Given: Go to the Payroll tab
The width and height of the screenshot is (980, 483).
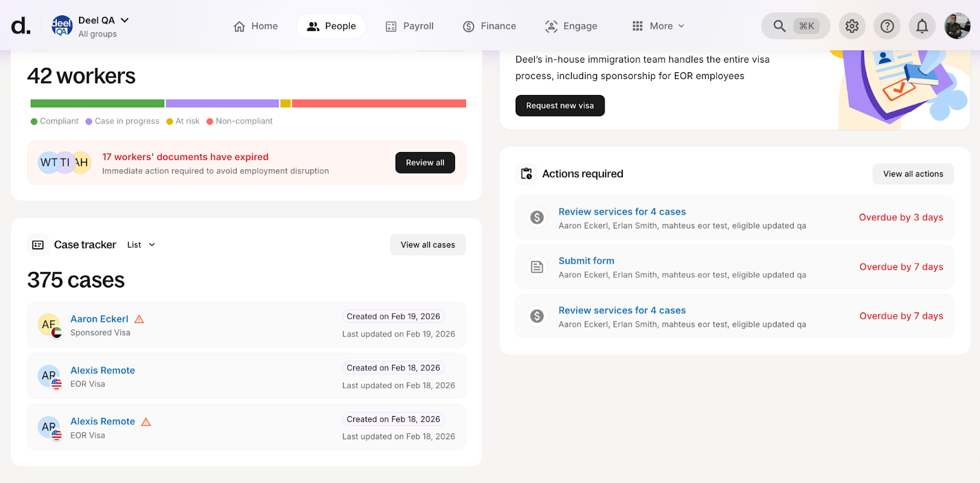Looking at the screenshot, I should tap(409, 26).
